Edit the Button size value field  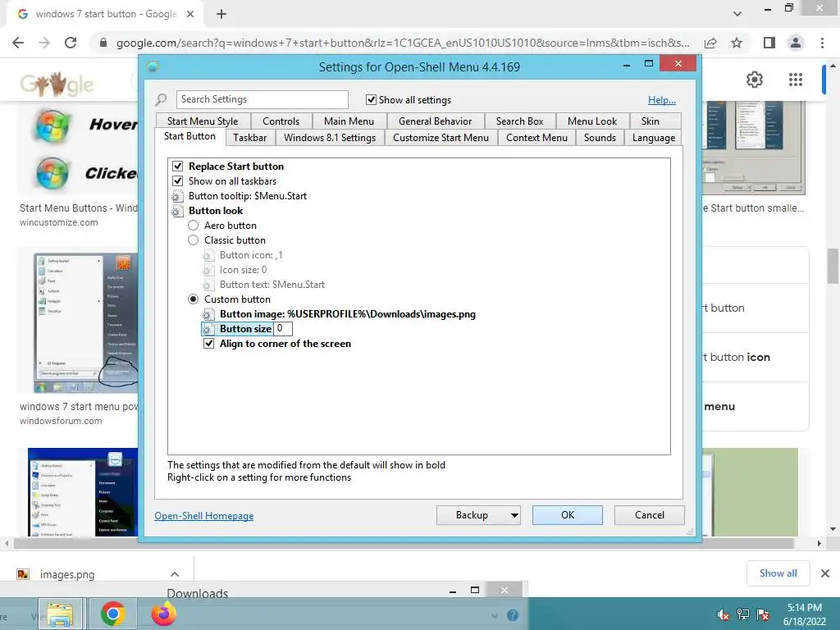click(x=283, y=329)
